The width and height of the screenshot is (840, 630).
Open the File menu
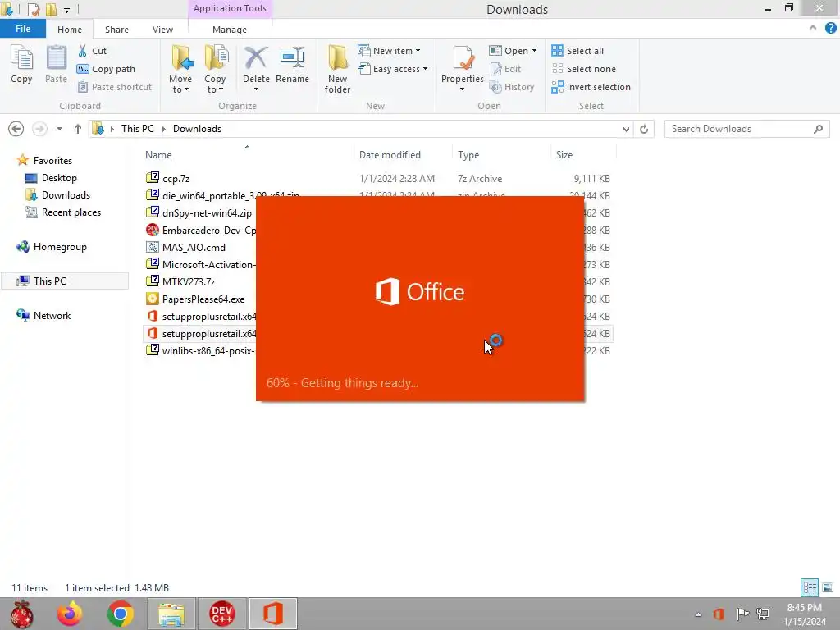click(x=23, y=29)
